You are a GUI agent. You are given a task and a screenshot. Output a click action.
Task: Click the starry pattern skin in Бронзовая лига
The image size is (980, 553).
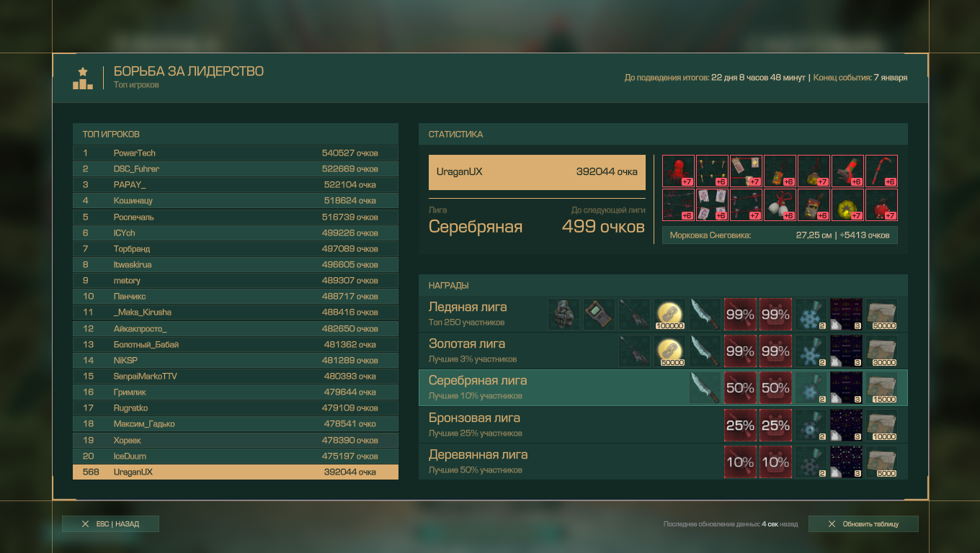point(846,426)
